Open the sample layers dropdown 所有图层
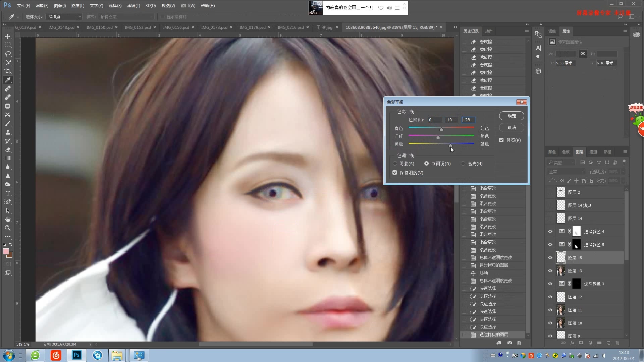The height and width of the screenshot is (362, 644). (x=127, y=17)
